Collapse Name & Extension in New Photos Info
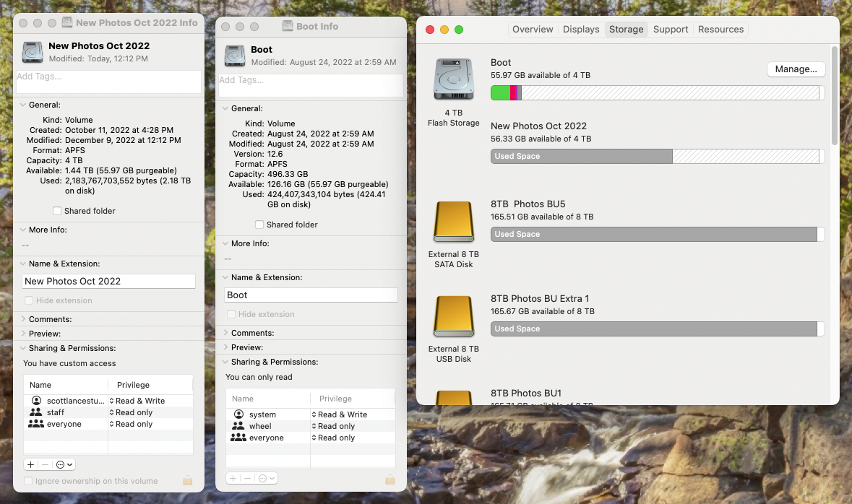Screen dimensions: 852x504 tap(23, 264)
